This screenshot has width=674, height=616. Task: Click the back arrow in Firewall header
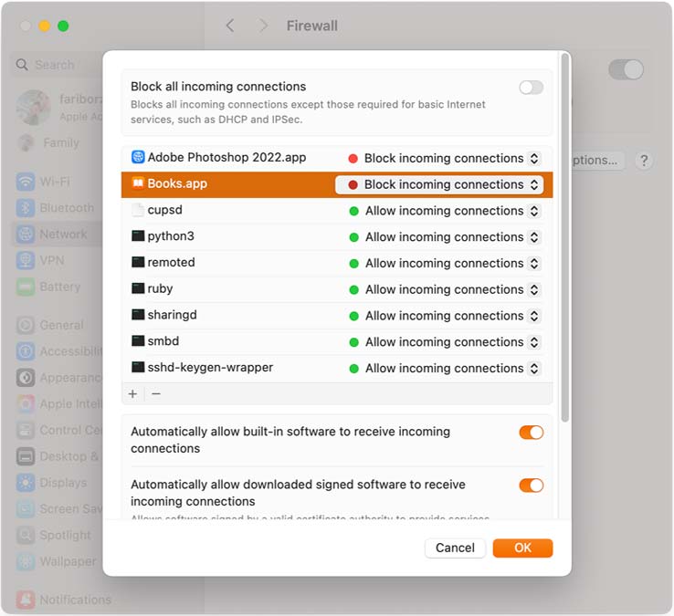(x=230, y=26)
